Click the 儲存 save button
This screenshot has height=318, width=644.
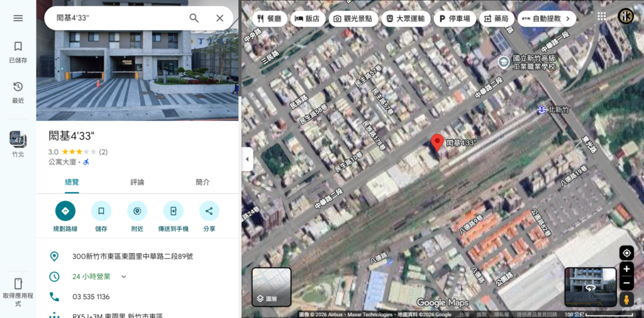pos(101,217)
